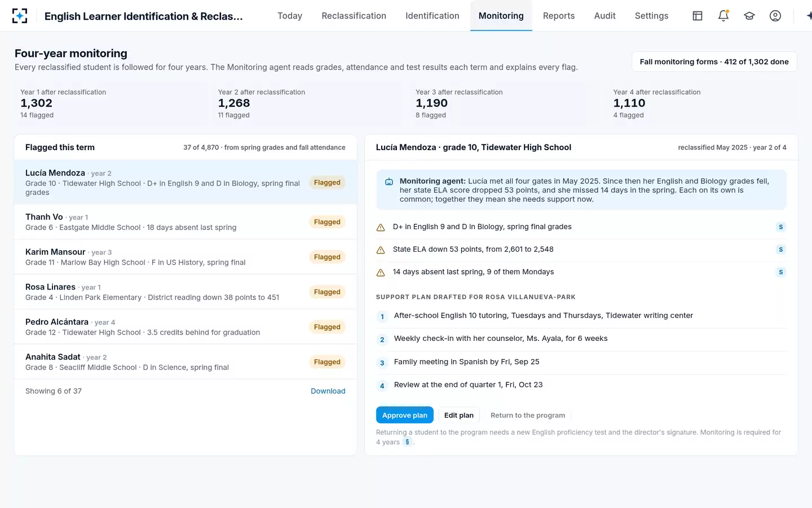Open the notifications bell

click(723, 16)
